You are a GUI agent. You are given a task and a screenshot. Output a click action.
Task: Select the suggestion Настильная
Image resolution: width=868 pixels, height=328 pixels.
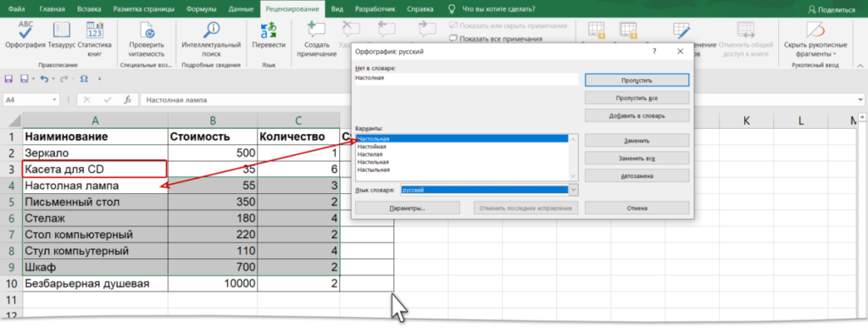(x=462, y=162)
